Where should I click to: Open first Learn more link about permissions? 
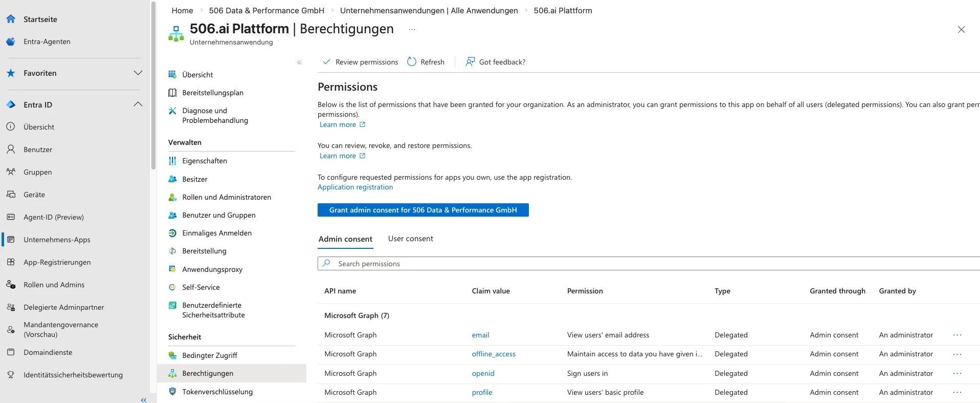[342, 124]
